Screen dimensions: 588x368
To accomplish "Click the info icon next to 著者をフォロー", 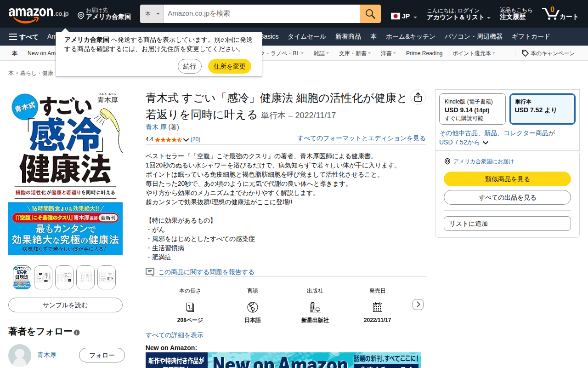I will (77, 333).
